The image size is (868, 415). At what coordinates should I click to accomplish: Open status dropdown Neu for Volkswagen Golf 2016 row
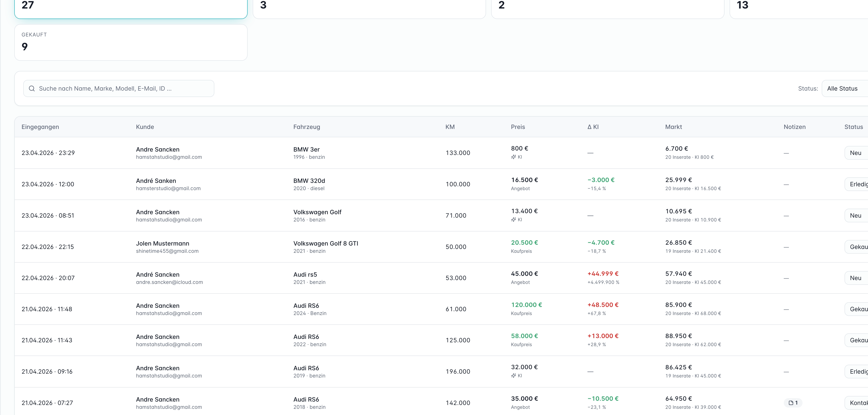(x=856, y=215)
